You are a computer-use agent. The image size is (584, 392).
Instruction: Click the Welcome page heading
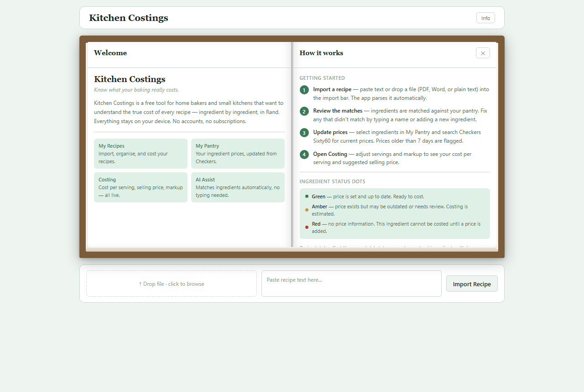coord(110,53)
